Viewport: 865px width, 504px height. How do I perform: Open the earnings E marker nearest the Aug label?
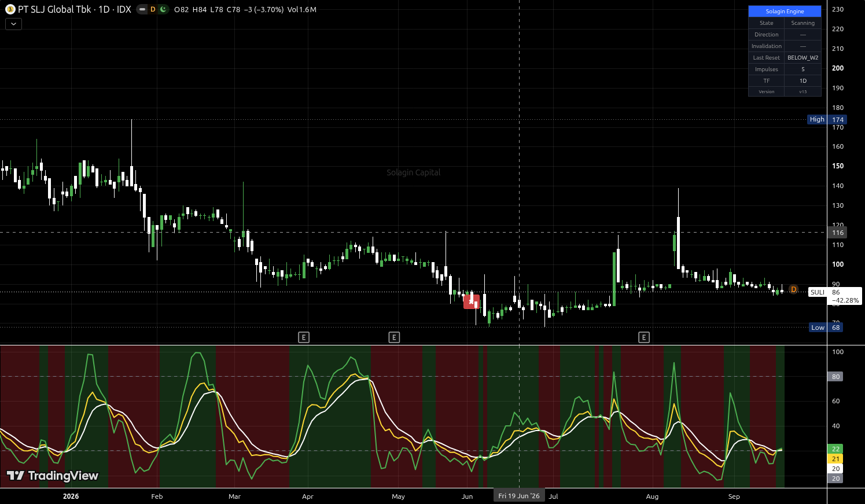coord(644,337)
